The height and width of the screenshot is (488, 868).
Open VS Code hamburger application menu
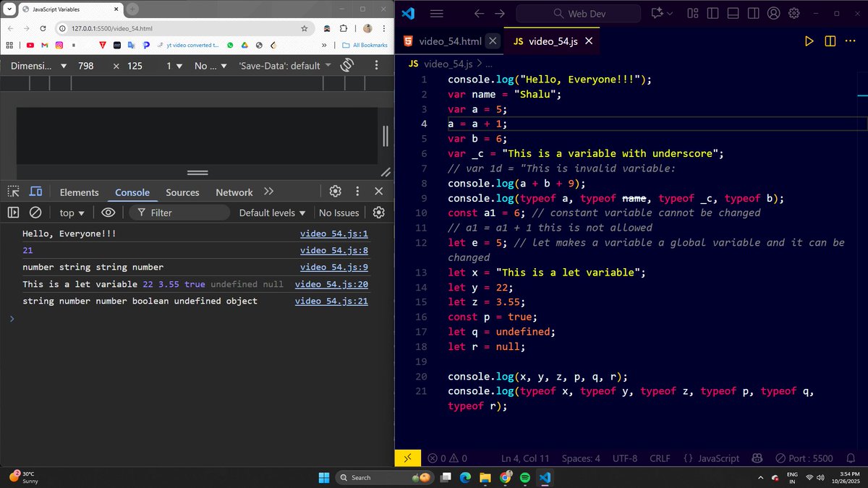436,14
